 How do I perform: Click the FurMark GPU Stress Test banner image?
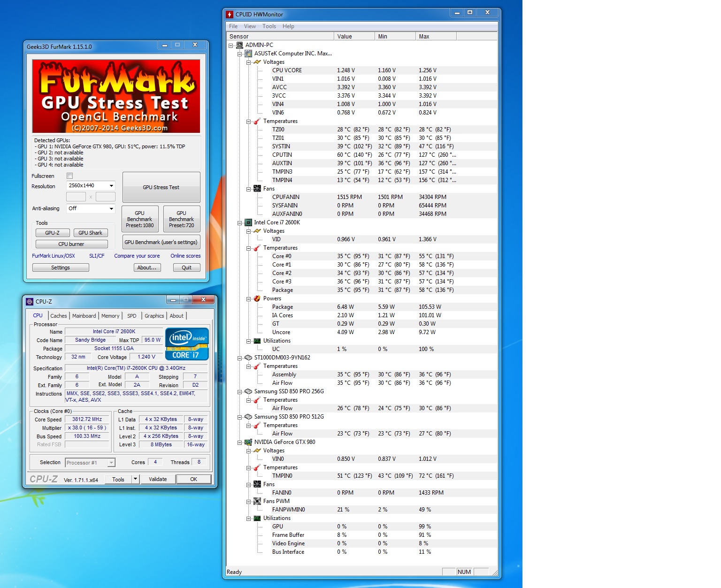(116, 96)
